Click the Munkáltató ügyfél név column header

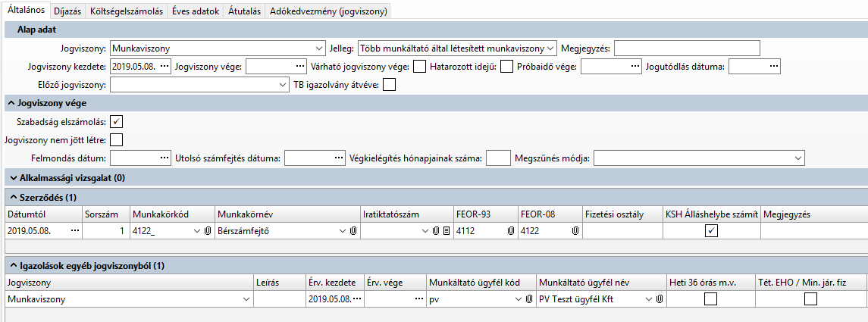tap(601, 282)
